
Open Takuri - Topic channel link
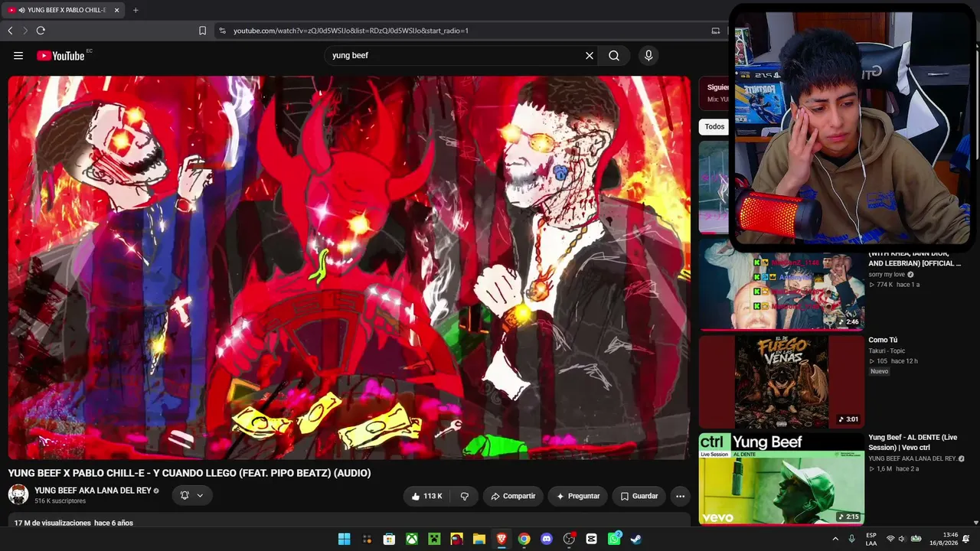pyautogui.click(x=887, y=350)
